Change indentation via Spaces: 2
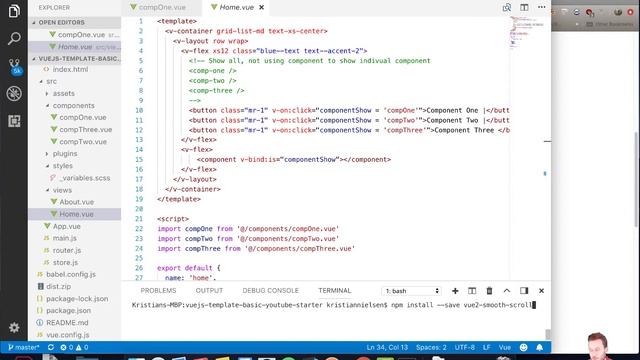The height and width of the screenshot is (360, 640). click(x=431, y=347)
